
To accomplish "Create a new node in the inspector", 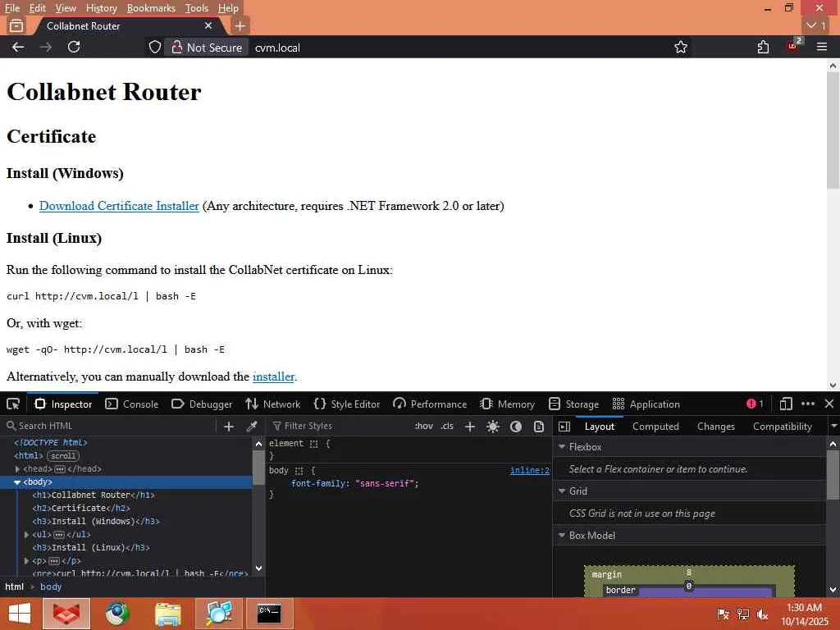I will (x=229, y=427).
